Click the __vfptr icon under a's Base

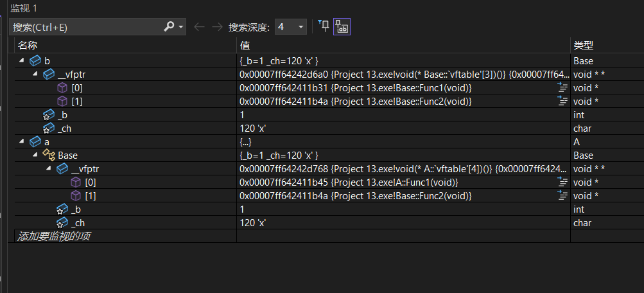point(62,169)
